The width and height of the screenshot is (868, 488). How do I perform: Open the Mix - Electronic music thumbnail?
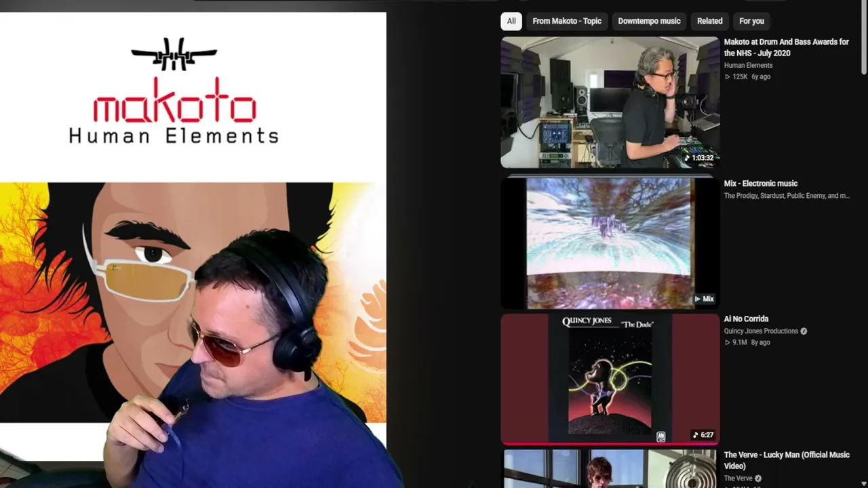(x=610, y=243)
